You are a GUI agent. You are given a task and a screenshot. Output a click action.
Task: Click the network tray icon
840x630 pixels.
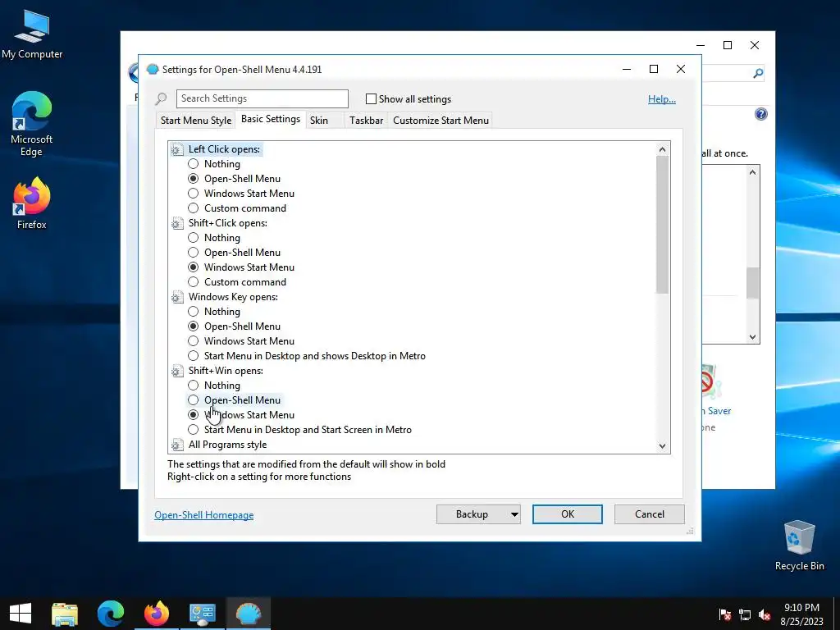pyautogui.click(x=745, y=615)
